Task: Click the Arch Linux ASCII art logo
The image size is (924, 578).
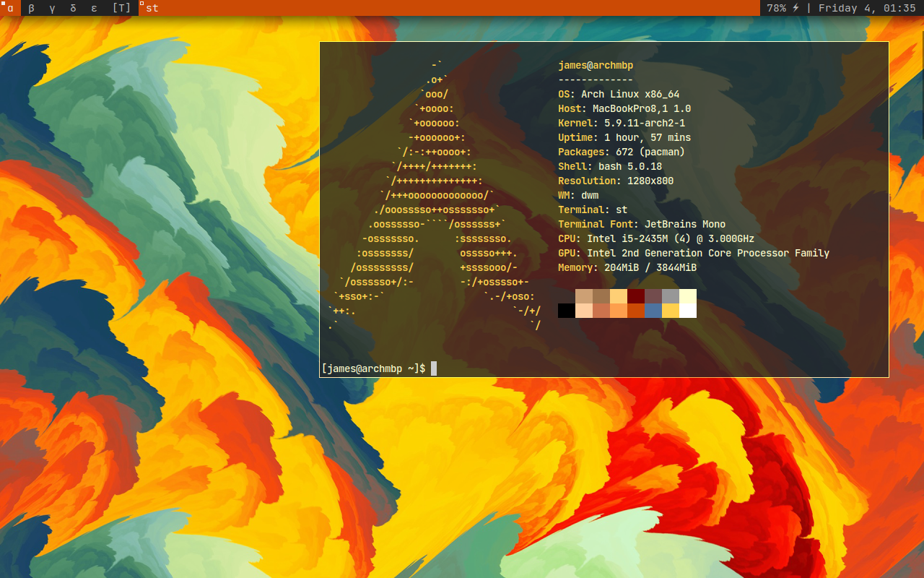Action: (434, 195)
